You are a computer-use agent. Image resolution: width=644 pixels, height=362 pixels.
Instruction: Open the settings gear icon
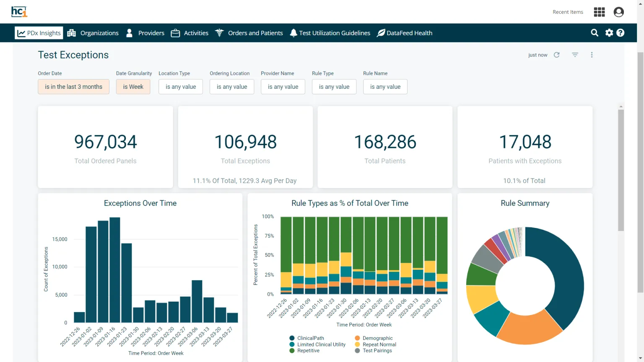click(x=609, y=33)
